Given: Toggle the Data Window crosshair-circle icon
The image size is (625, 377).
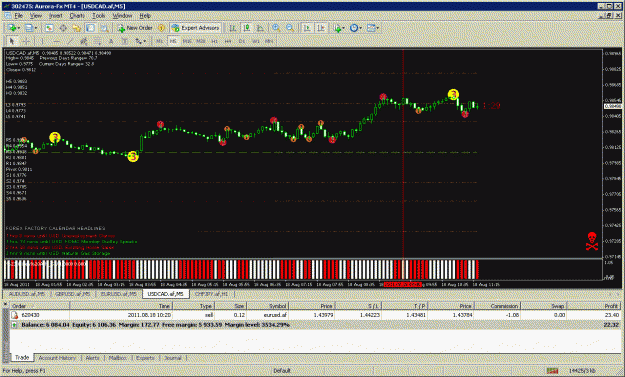Looking at the screenshot, I should point(63,28).
